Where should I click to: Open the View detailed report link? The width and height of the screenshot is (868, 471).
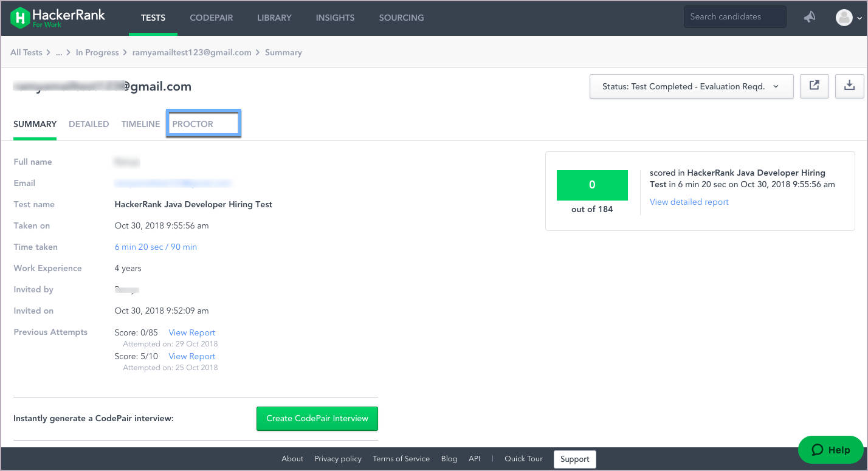689,202
